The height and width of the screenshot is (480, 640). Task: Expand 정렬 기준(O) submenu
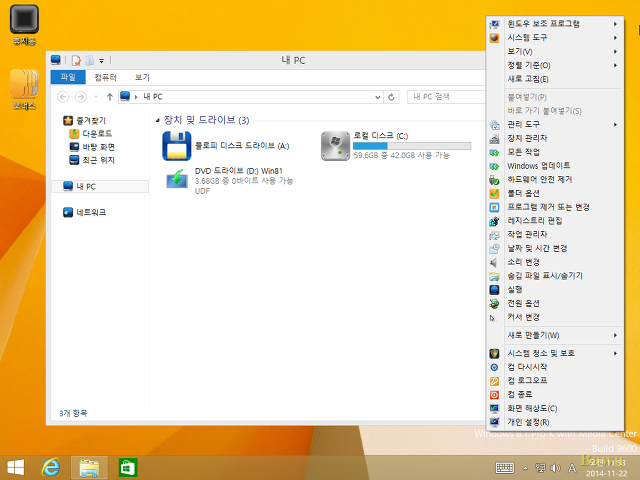coord(555,65)
